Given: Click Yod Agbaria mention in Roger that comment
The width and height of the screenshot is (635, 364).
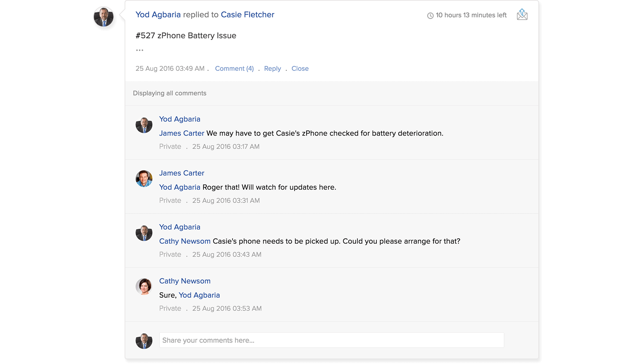Looking at the screenshot, I should coord(180,187).
